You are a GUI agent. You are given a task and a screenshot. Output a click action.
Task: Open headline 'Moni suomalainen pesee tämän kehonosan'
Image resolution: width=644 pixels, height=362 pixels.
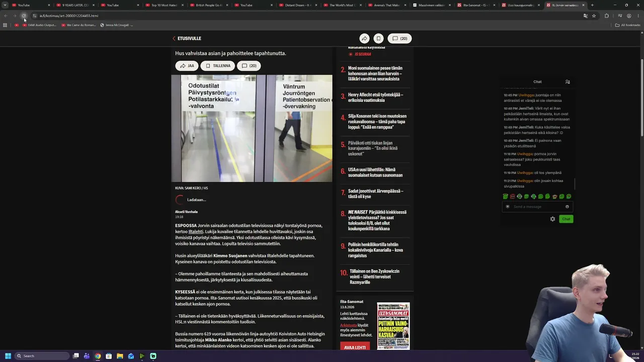coord(375,73)
